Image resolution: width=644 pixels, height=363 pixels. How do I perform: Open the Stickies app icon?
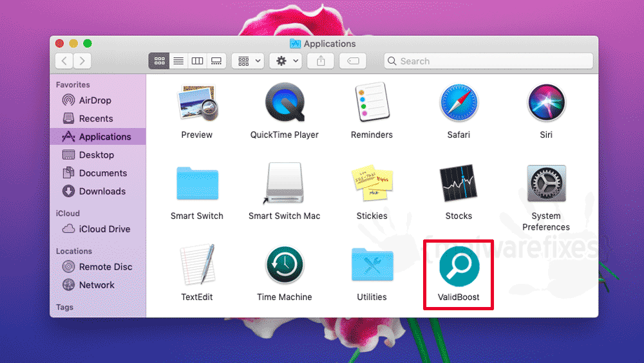click(x=372, y=183)
